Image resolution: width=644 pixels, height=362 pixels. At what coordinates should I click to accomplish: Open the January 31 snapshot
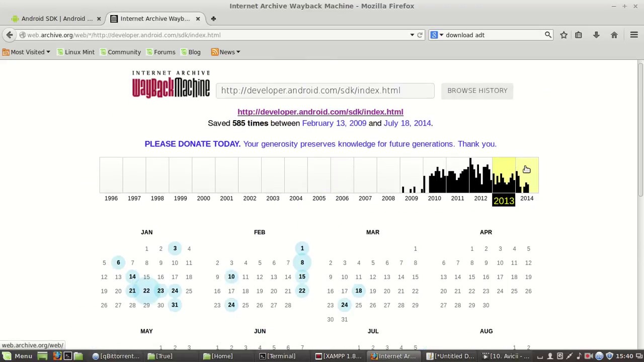coord(175,305)
